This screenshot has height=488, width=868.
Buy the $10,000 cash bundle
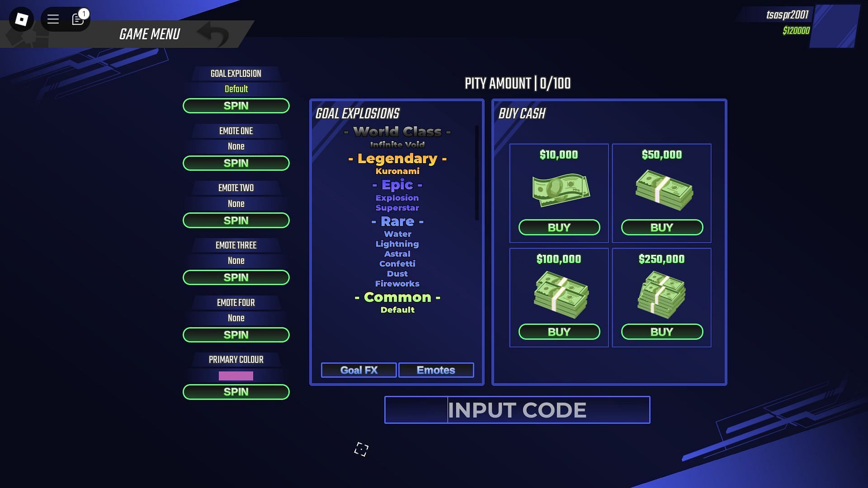559,227
